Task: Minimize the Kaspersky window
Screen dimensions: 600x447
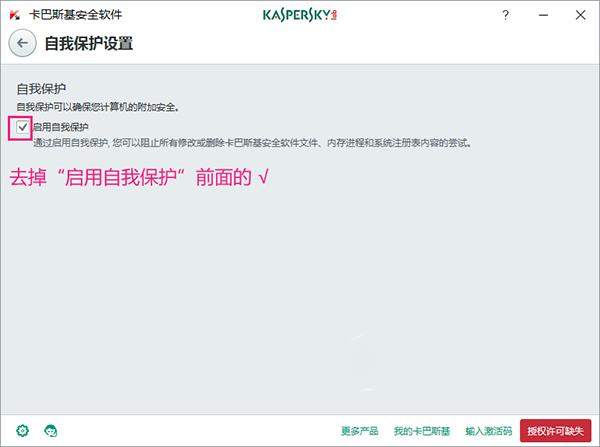Action: [543, 15]
